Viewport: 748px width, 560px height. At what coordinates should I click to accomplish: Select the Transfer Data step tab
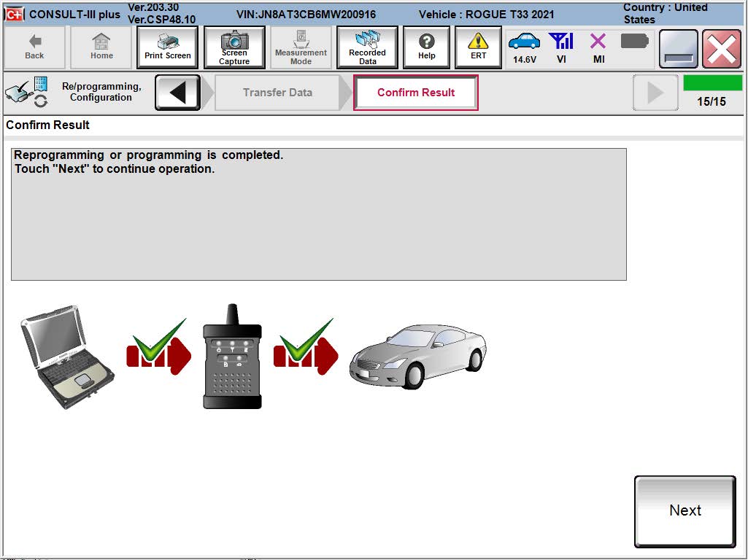pyautogui.click(x=277, y=93)
